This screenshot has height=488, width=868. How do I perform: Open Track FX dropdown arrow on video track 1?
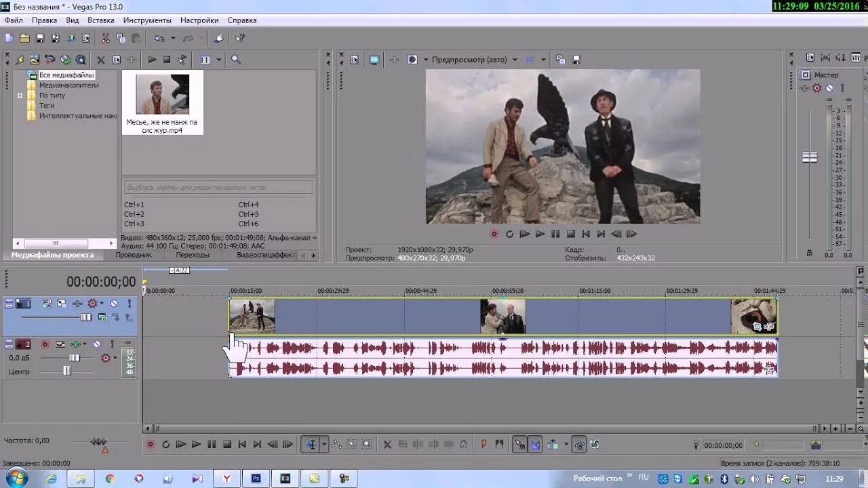(102, 304)
